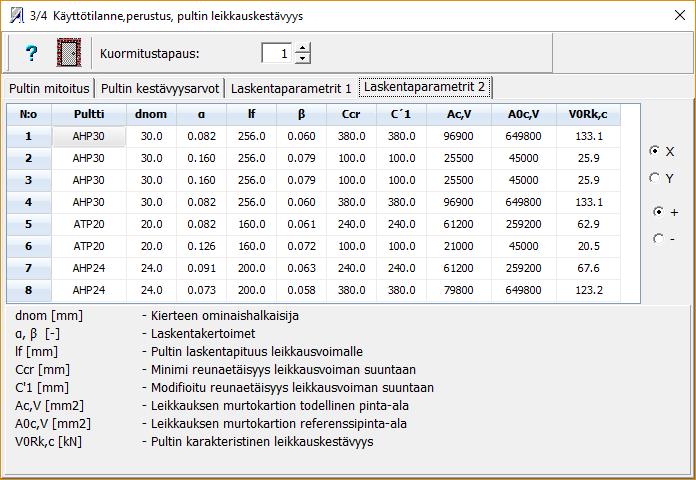The image size is (696, 480).
Task: Open Laskentaparametrit 1 tab
Action: pos(291,88)
